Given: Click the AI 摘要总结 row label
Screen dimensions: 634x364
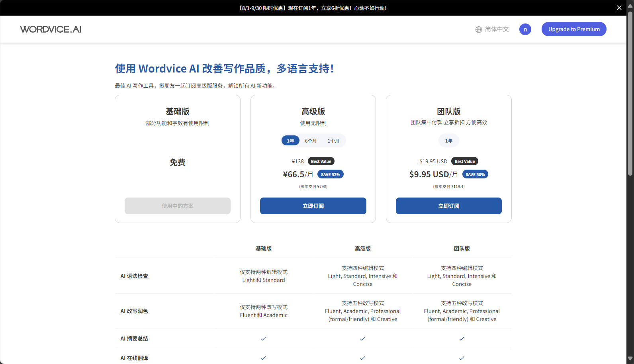Looking at the screenshot, I should (134, 339).
